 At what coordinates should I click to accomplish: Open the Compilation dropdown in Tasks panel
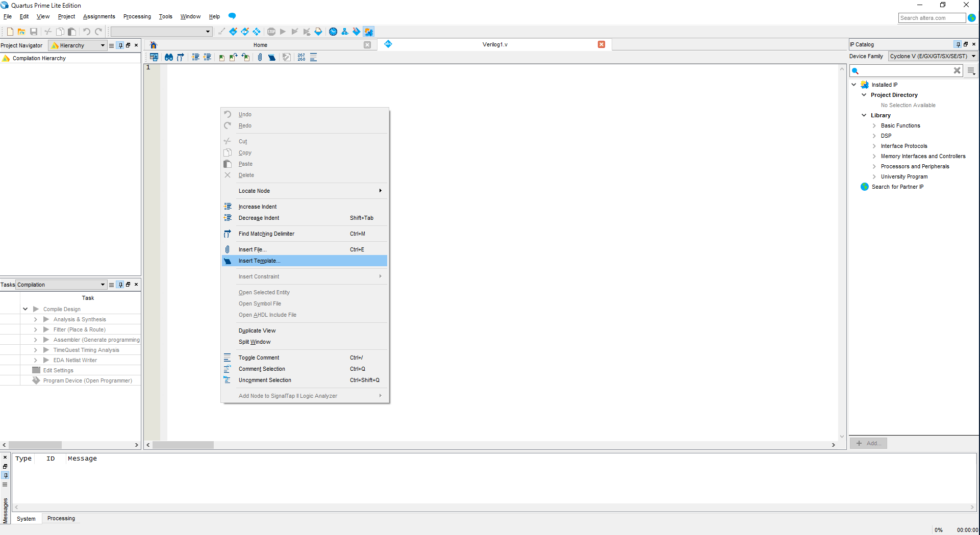(x=61, y=285)
